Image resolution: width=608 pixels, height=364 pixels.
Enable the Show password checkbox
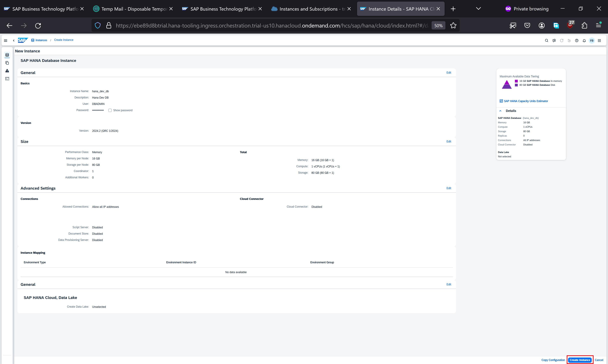click(110, 110)
